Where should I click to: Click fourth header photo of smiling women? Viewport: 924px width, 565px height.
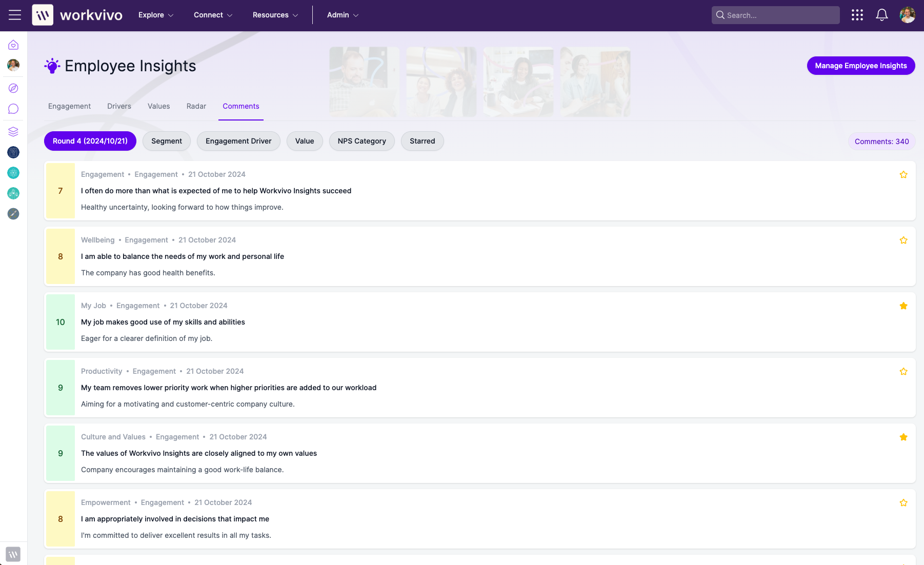point(595,82)
